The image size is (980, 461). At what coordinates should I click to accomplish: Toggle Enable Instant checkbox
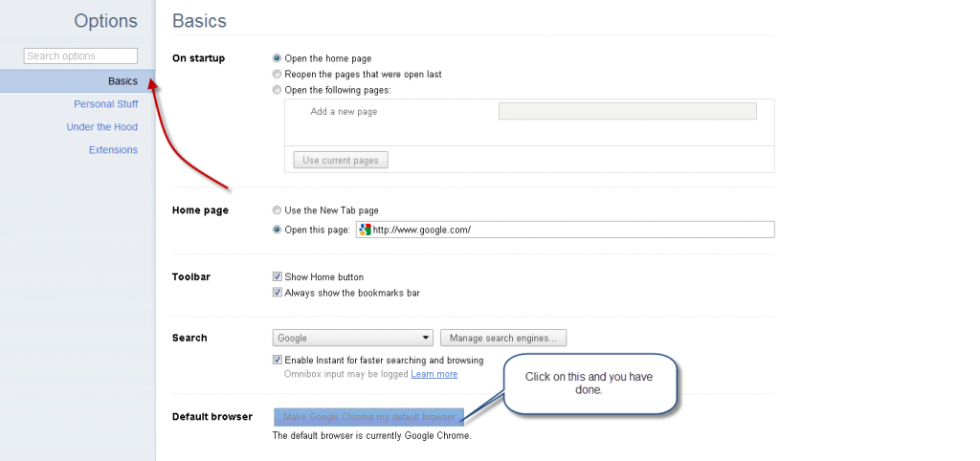278,360
